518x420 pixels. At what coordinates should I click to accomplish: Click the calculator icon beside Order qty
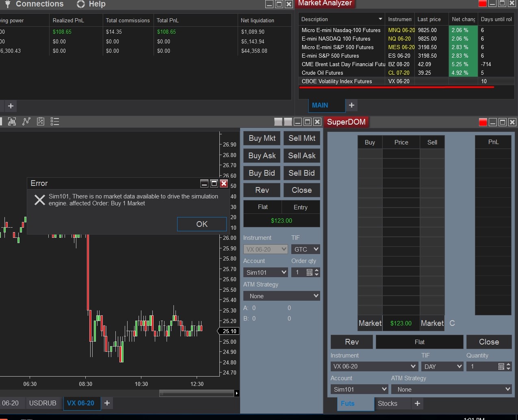coord(310,272)
